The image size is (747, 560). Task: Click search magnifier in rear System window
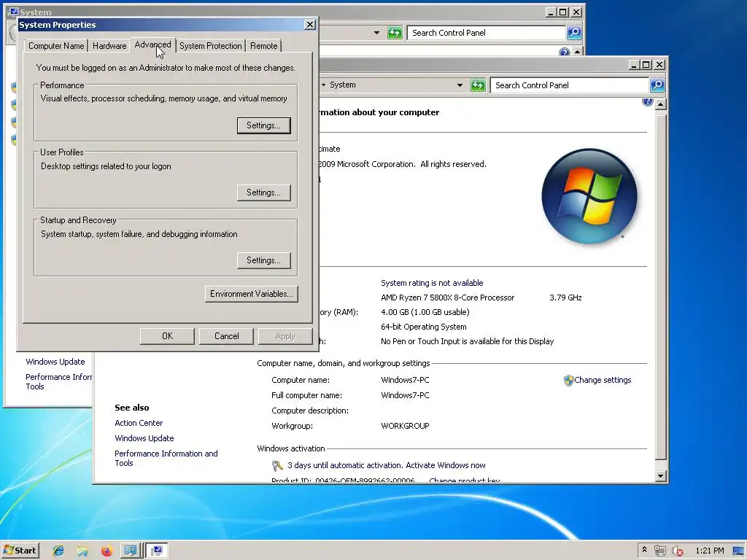click(x=574, y=33)
